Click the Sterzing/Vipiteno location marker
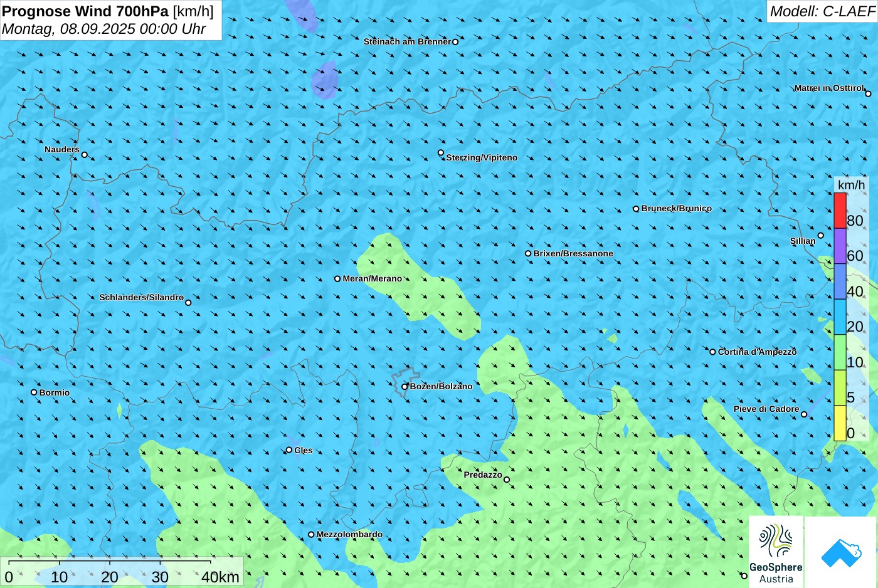 441,153
